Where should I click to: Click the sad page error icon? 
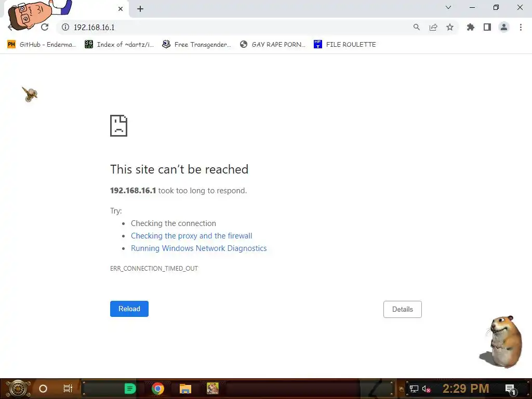(119, 126)
